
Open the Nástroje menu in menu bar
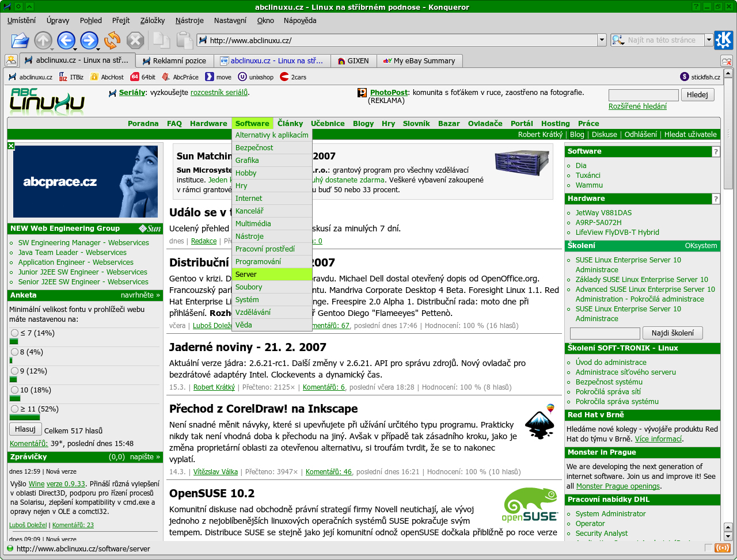tap(189, 20)
